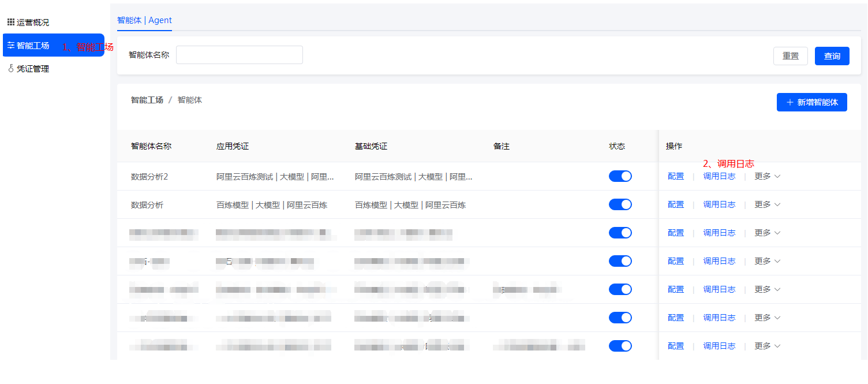Open 调用日志 for 数据分析2
Screen dimensions: 868x384
click(719, 176)
